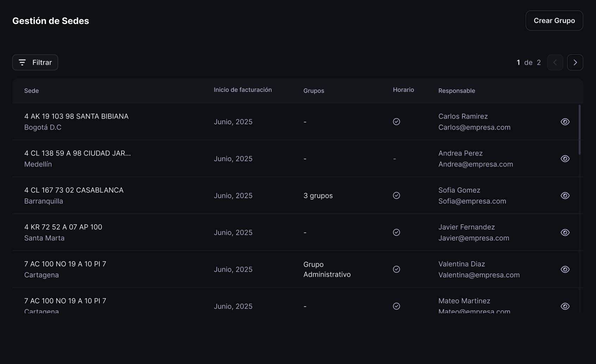Click the Bogotá D.C city label
The height and width of the screenshot is (364, 596).
point(43,127)
